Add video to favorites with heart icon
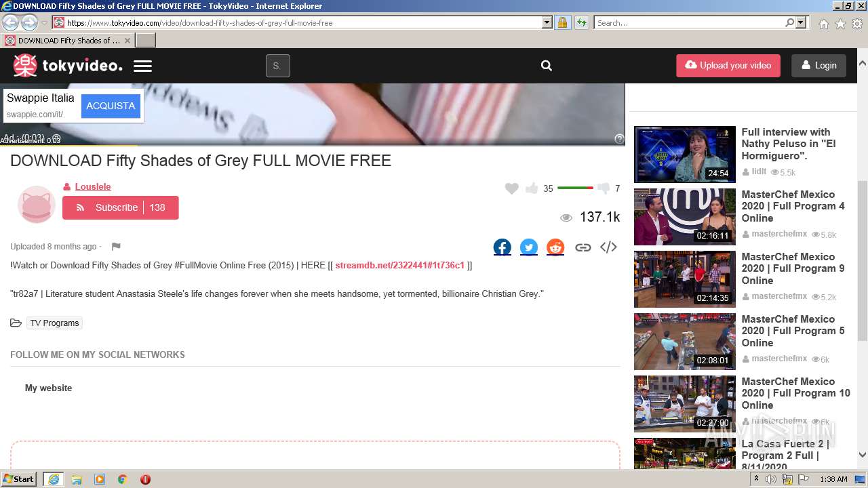The height and width of the screenshot is (488, 868). click(x=512, y=188)
